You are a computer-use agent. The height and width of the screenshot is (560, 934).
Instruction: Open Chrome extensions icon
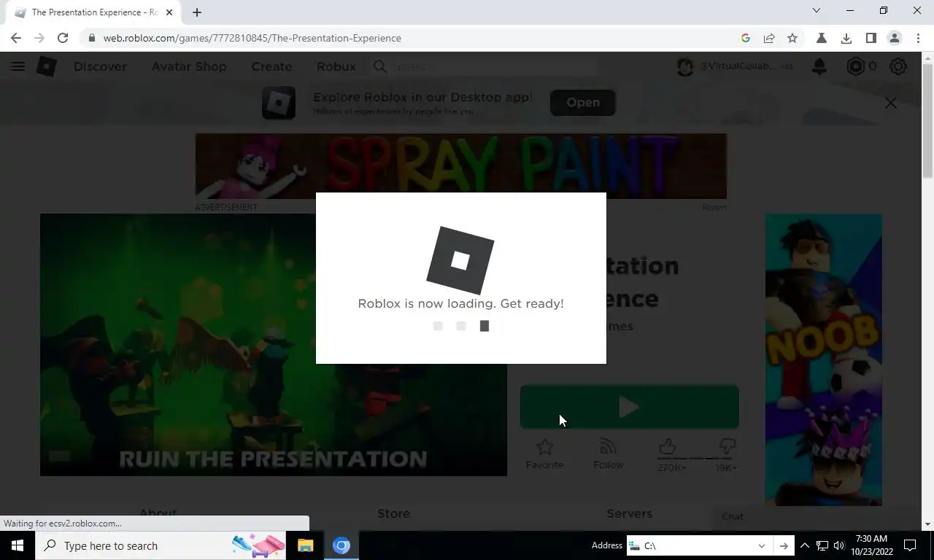[x=822, y=38]
